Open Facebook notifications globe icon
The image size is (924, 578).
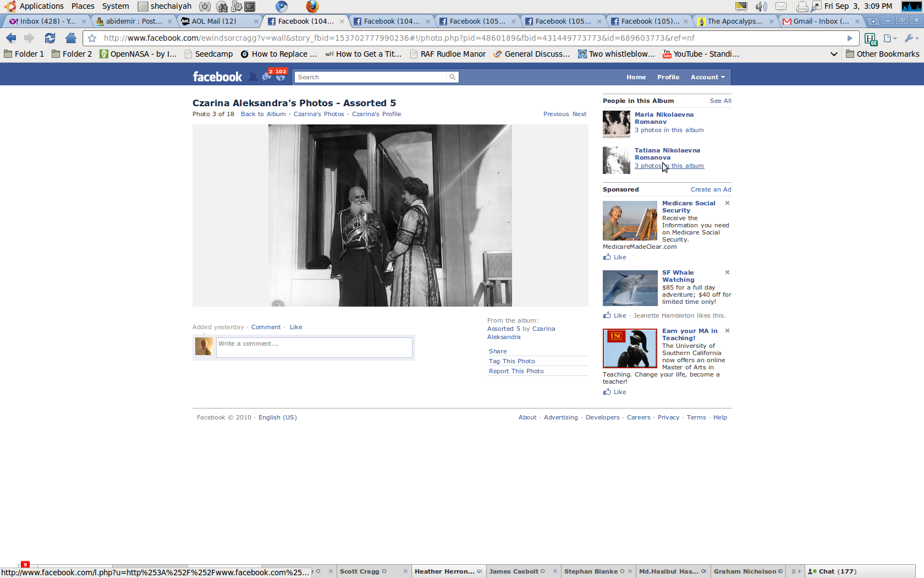281,77
